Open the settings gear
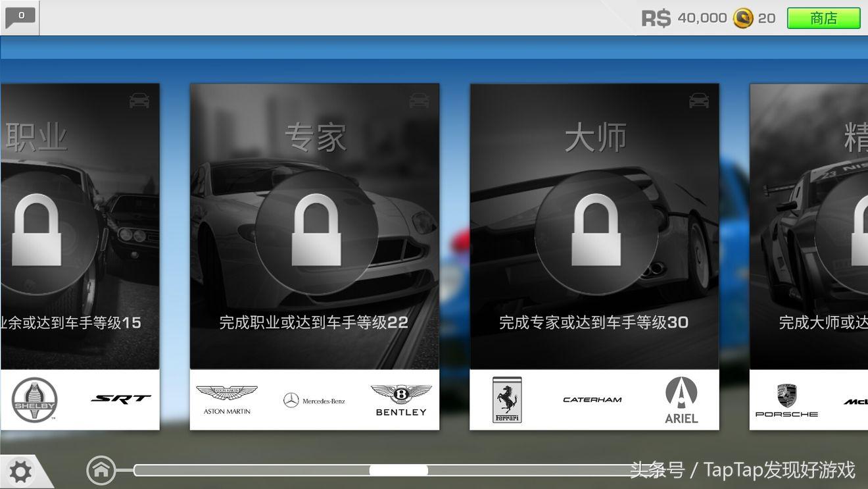The image size is (868, 489). coord(22,471)
